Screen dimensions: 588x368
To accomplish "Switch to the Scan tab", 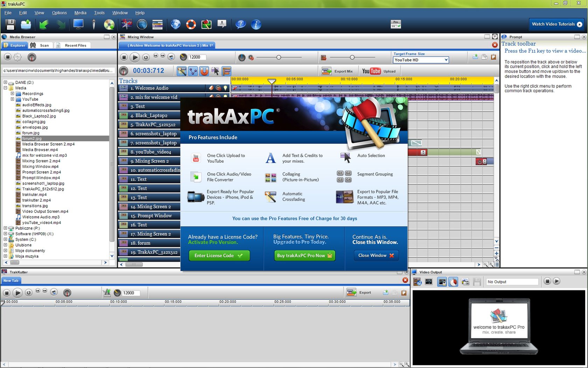I will (41, 45).
